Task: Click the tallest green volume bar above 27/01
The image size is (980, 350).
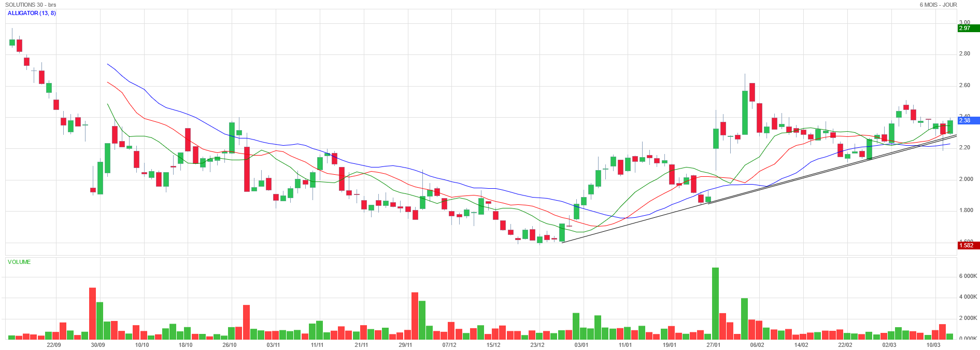Action: pyautogui.click(x=716, y=303)
